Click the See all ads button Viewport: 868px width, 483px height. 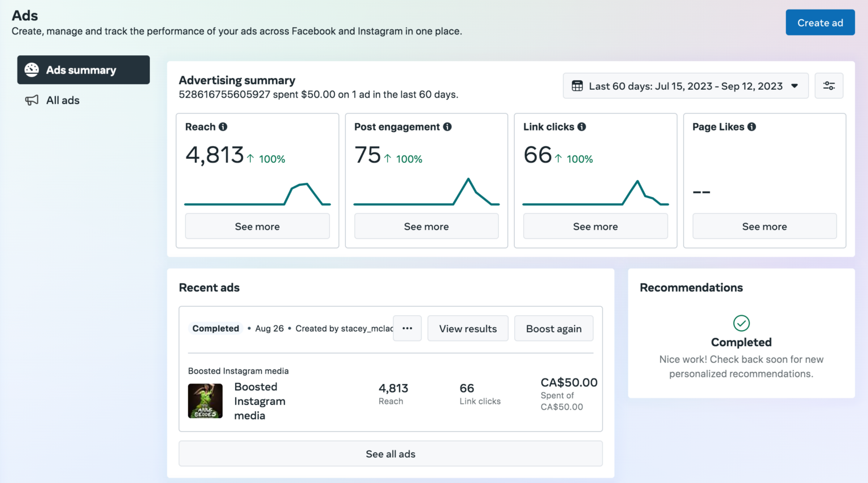click(x=390, y=454)
